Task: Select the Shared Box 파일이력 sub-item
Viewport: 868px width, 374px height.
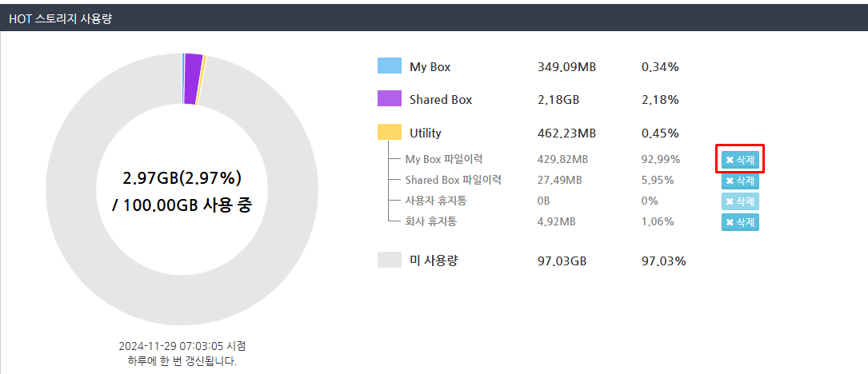Action: pyautogui.click(x=454, y=181)
